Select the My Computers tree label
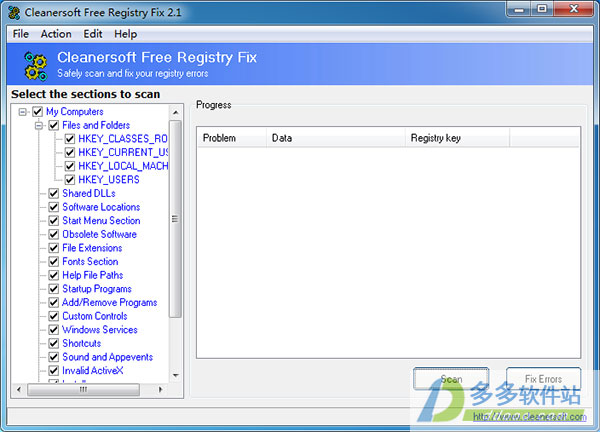This screenshot has height=432, width=600. click(x=75, y=112)
